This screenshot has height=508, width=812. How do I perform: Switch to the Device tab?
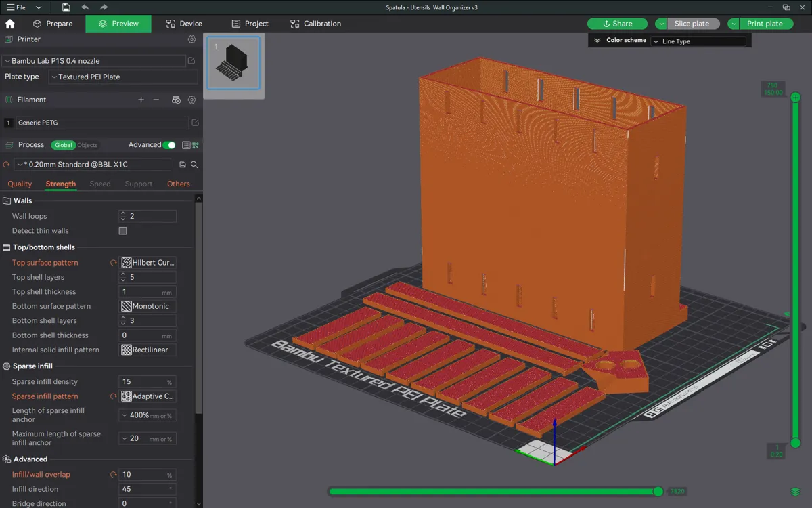tap(184, 24)
